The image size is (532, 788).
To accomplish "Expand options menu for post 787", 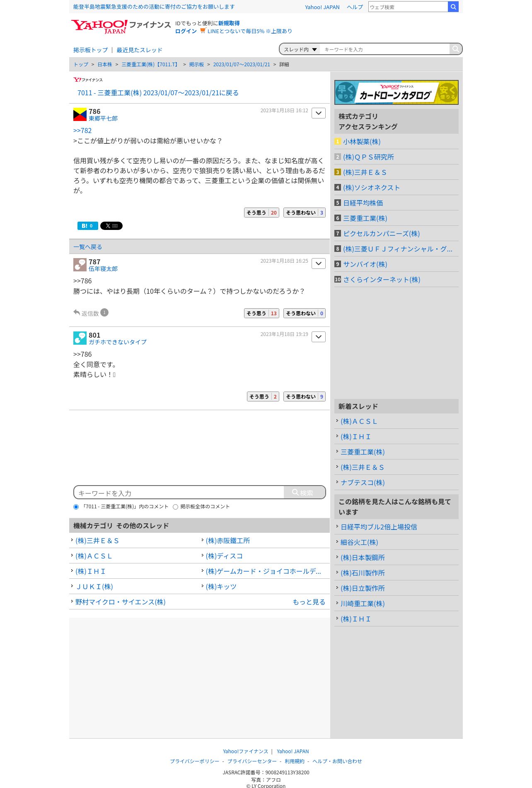I will 319,263.
